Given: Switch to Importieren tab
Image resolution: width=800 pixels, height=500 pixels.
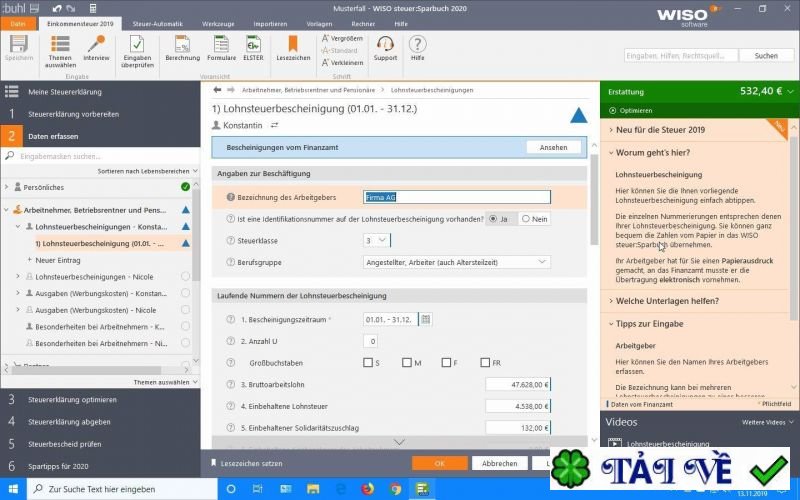Looking at the screenshot, I should pyautogui.click(x=270, y=23).
